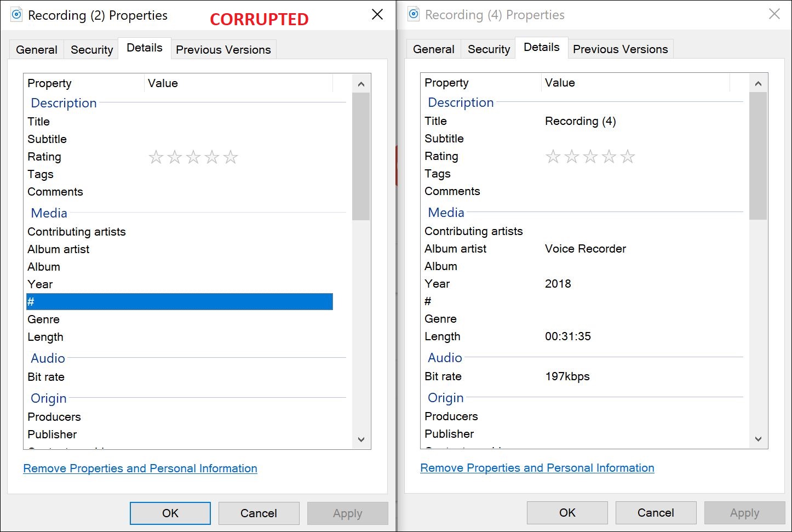Close the Recording (4) Properties dialog
The width and height of the screenshot is (792, 532).
tap(774, 14)
